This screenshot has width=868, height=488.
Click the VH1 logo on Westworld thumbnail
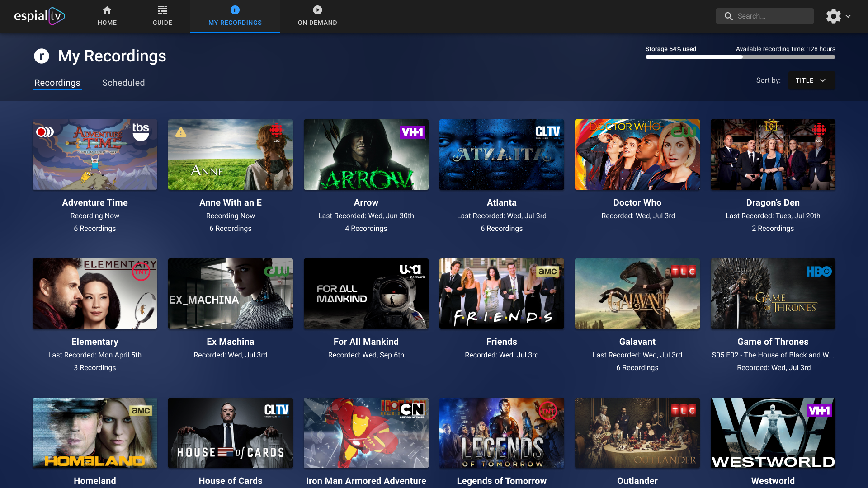pos(819,411)
